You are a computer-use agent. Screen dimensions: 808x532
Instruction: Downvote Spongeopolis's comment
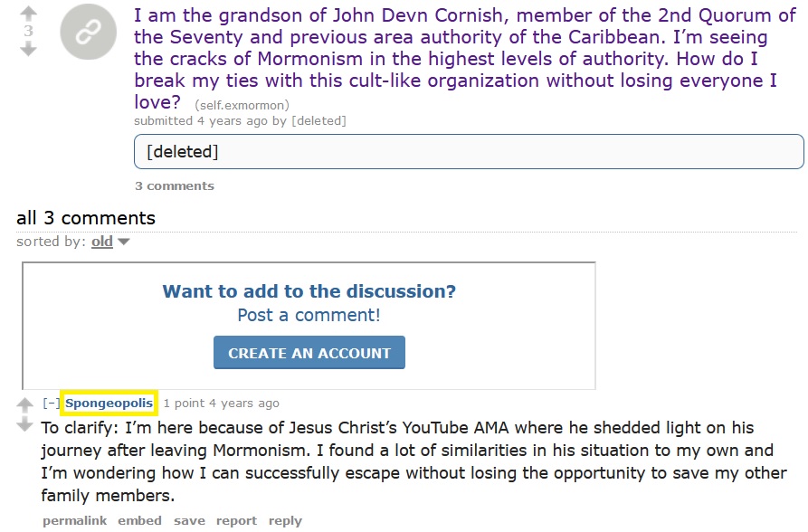tap(24, 424)
